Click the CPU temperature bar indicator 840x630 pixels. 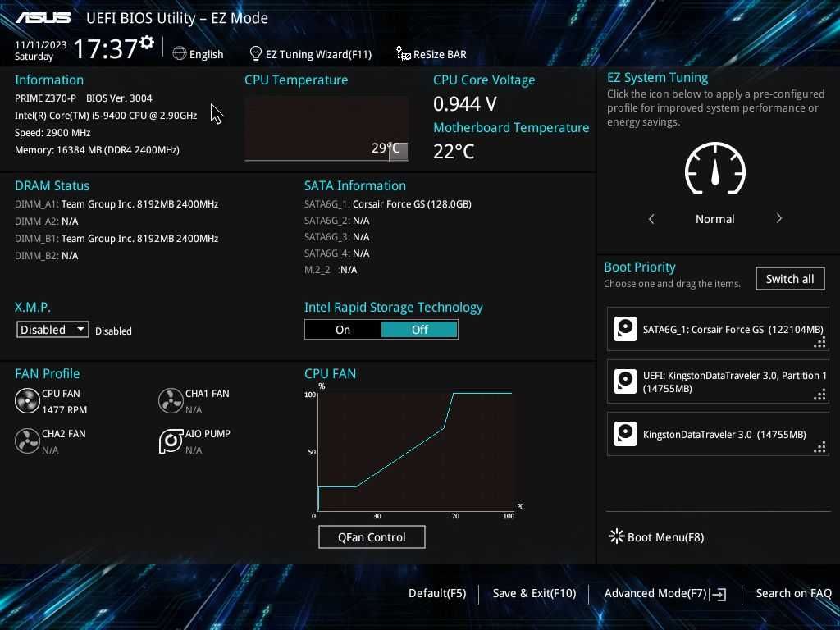coord(398,151)
